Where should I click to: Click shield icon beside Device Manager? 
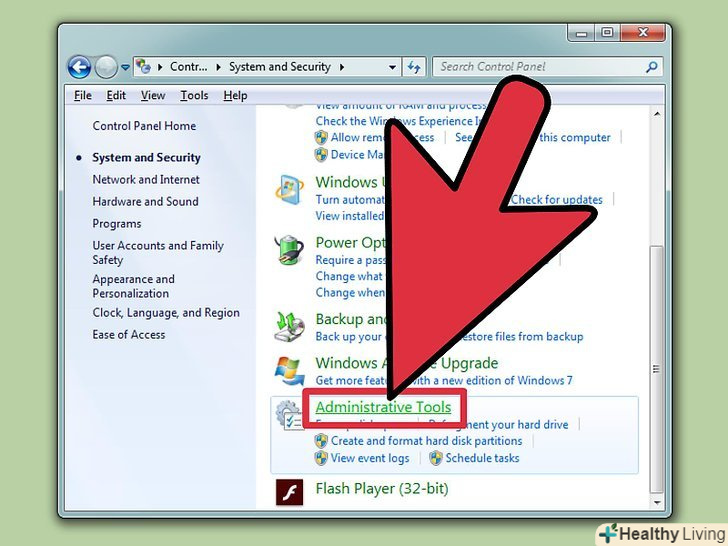(x=321, y=155)
